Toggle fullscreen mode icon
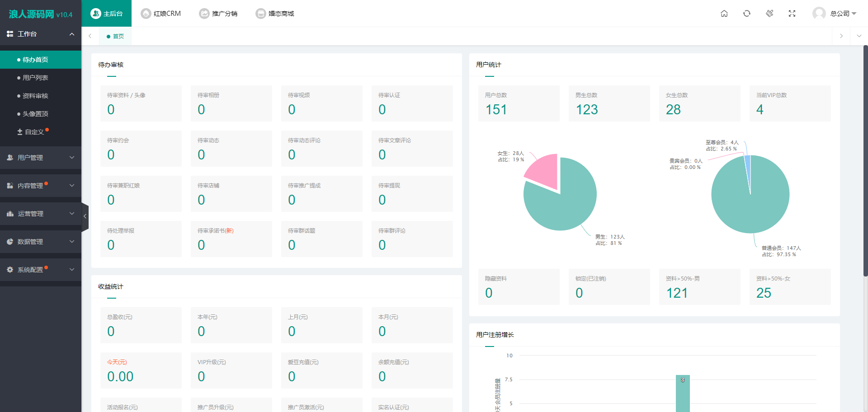 tap(792, 14)
